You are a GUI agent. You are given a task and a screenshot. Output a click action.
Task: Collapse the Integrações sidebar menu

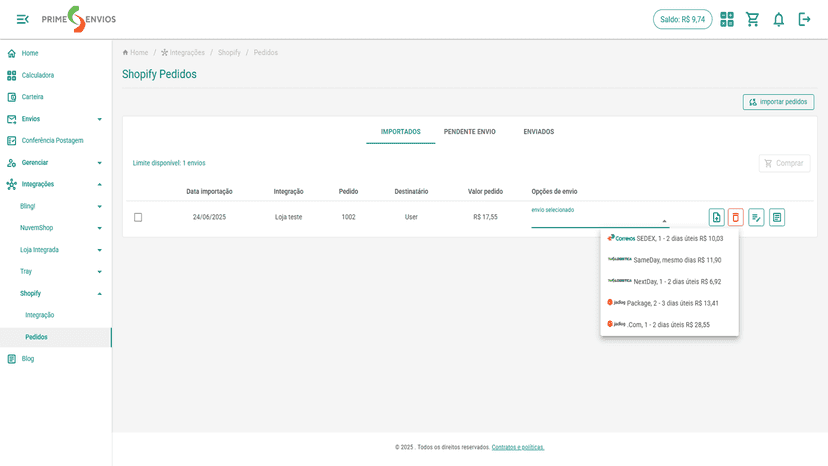pyautogui.click(x=55, y=184)
